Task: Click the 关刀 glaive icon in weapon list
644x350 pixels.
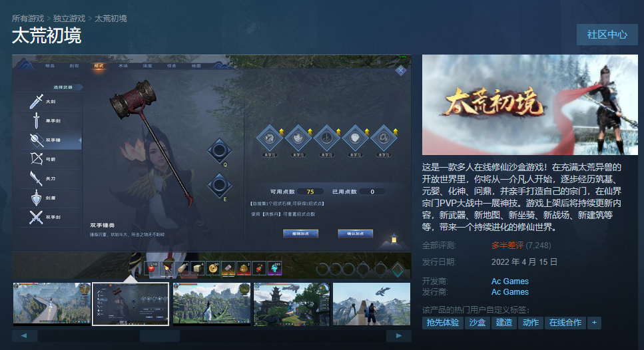Action: coord(36,178)
